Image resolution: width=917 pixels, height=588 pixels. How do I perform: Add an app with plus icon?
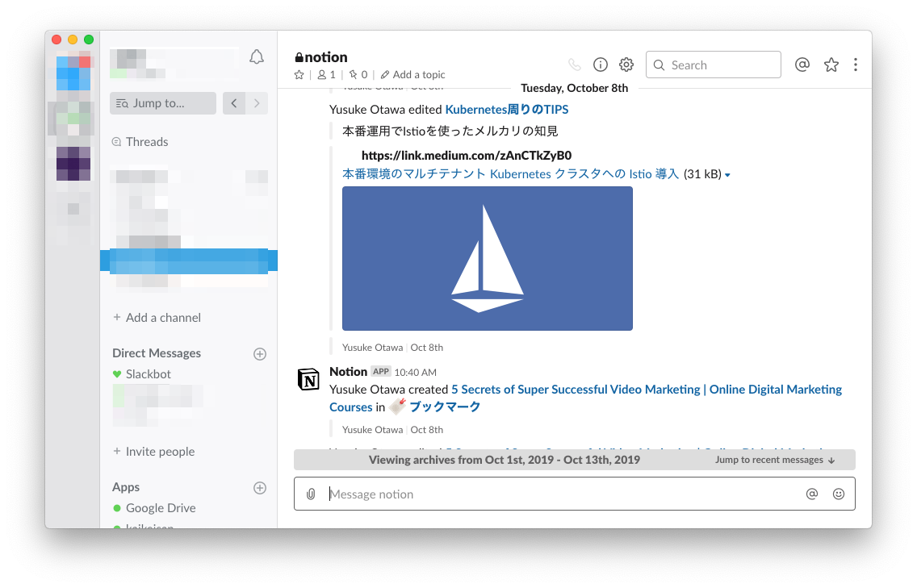pyautogui.click(x=260, y=487)
